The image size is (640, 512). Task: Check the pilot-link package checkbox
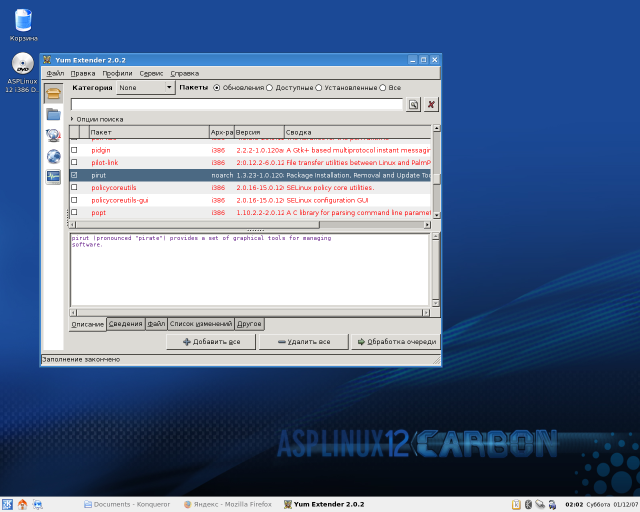coord(74,163)
